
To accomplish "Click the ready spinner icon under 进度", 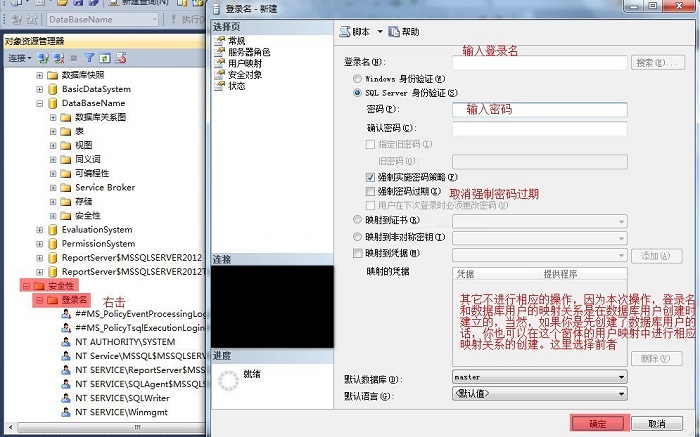I will (x=229, y=381).
